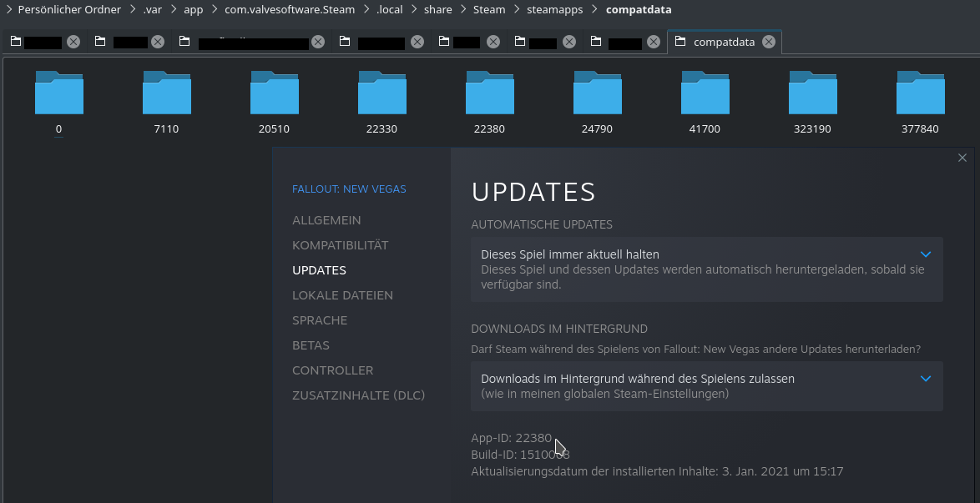
Task: Open ALLGEMEIN settings section
Action: point(326,220)
